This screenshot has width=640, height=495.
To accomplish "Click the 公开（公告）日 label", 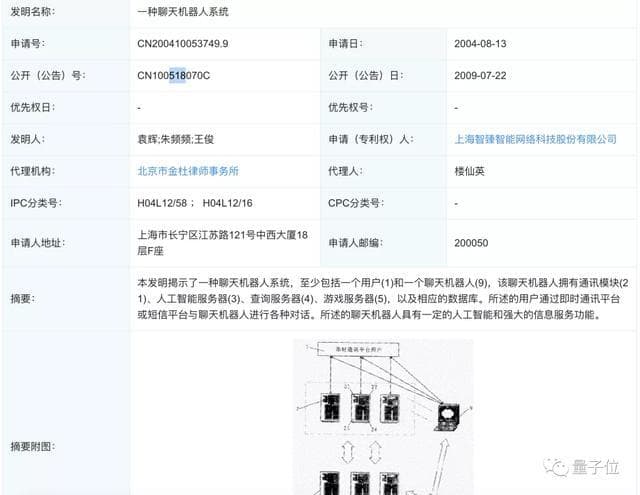I will click(366, 75).
